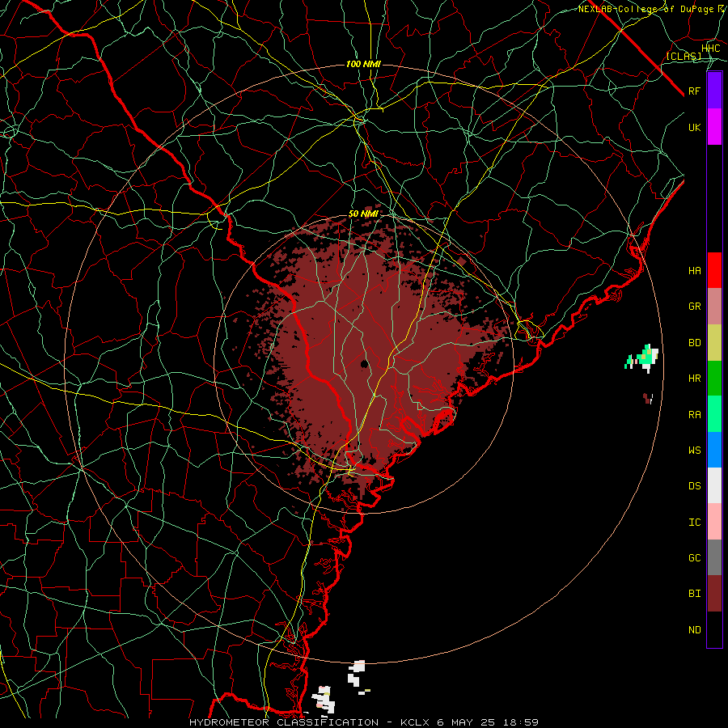The height and width of the screenshot is (728, 728).
Task: Click the IC light pink legend swatch
Action: point(714,522)
